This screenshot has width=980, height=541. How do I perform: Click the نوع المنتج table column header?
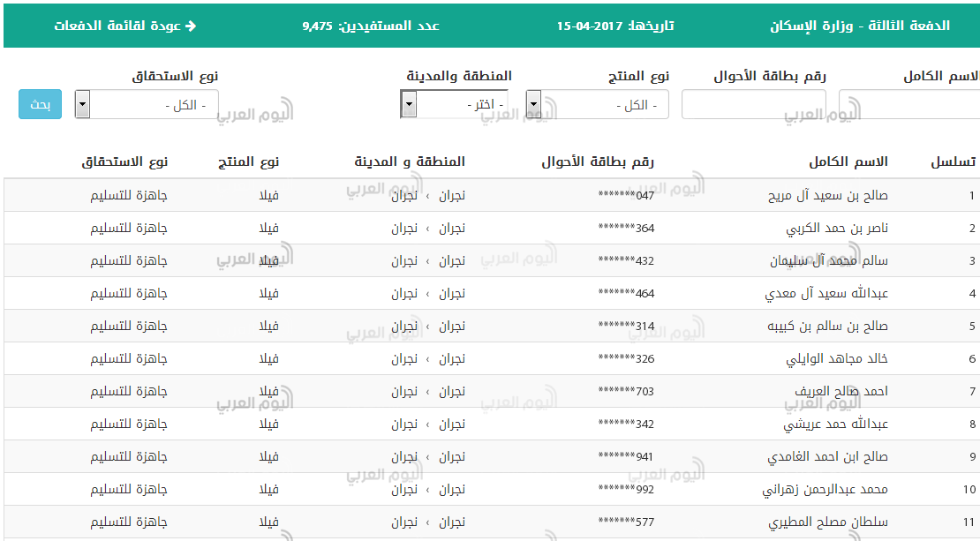point(249,162)
